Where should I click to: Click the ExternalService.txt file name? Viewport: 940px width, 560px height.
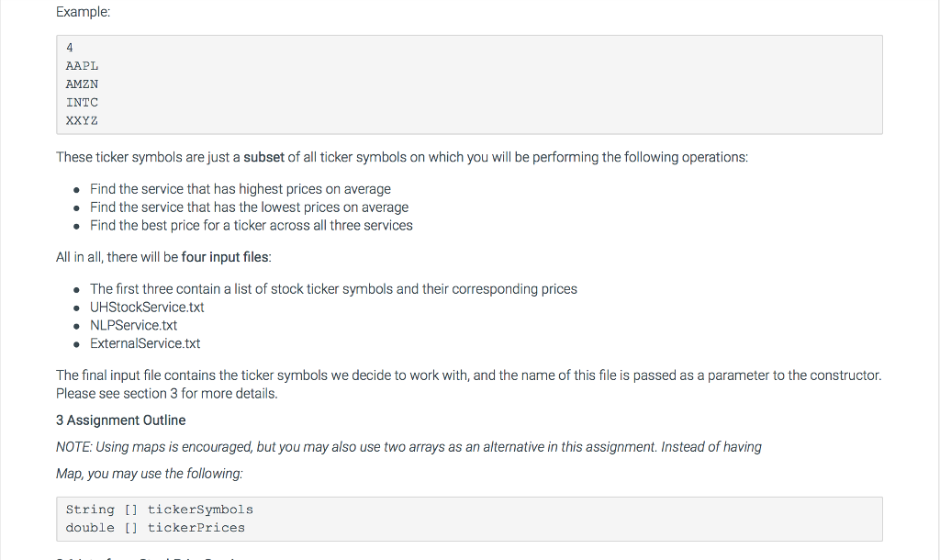pyautogui.click(x=145, y=344)
